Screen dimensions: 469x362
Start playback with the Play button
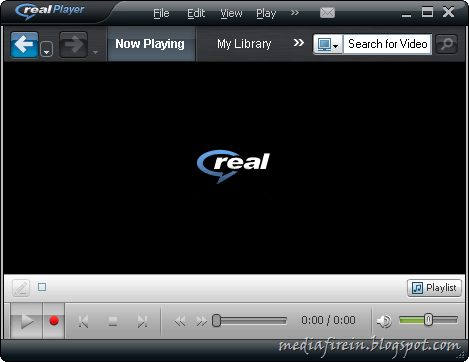pos(27,321)
